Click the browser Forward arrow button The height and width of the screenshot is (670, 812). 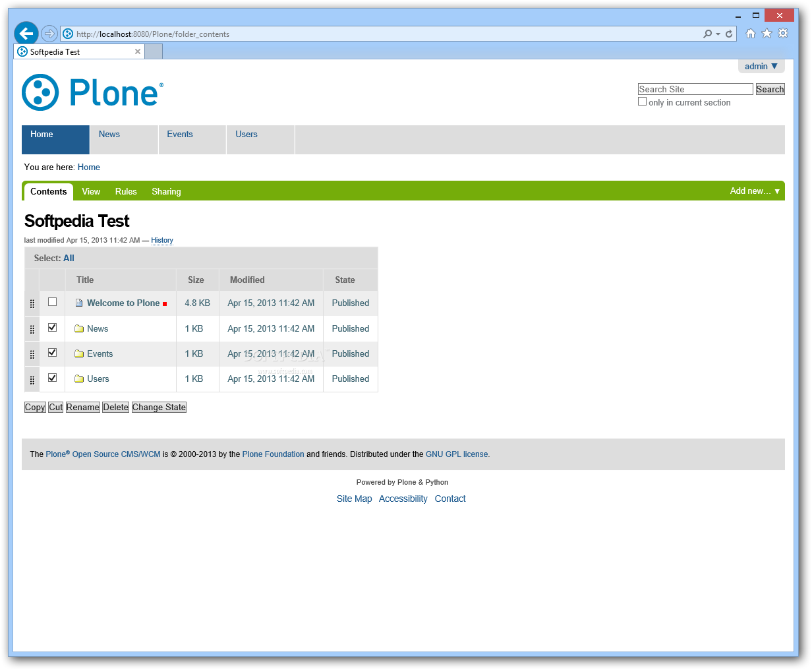(x=49, y=34)
